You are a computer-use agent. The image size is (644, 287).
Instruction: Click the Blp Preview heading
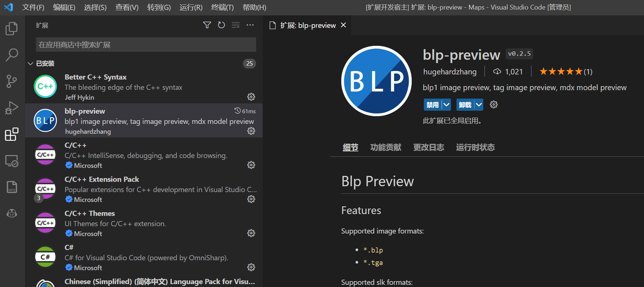click(x=378, y=181)
